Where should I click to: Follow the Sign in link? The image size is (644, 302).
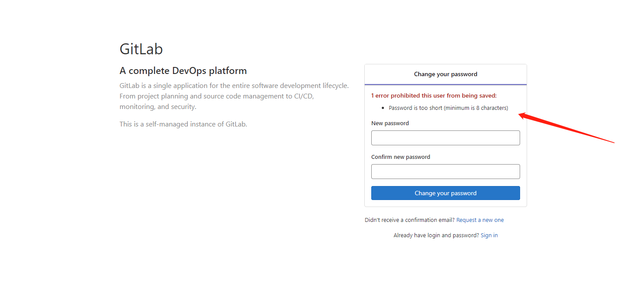click(x=489, y=235)
